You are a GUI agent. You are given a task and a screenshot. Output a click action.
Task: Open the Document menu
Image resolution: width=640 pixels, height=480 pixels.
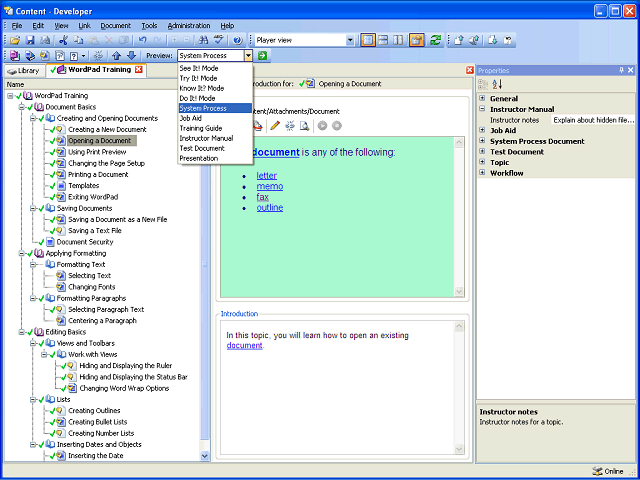(x=116, y=26)
